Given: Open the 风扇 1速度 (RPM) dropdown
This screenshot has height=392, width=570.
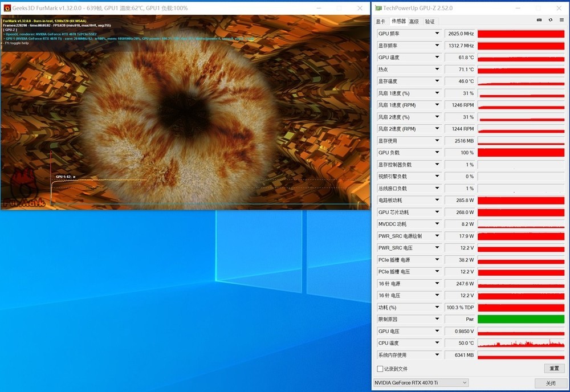Looking at the screenshot, I should pos(437,105).
